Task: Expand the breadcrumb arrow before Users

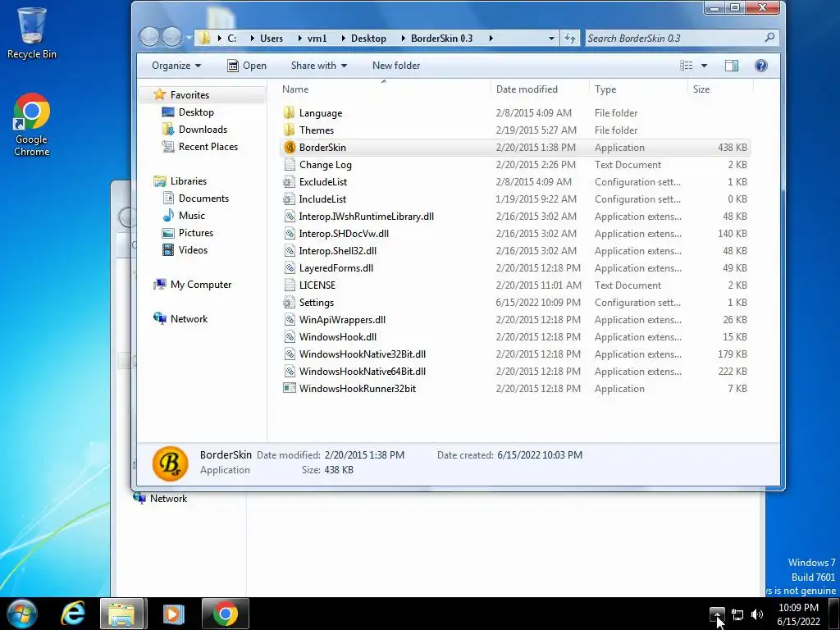Action: 251,38
